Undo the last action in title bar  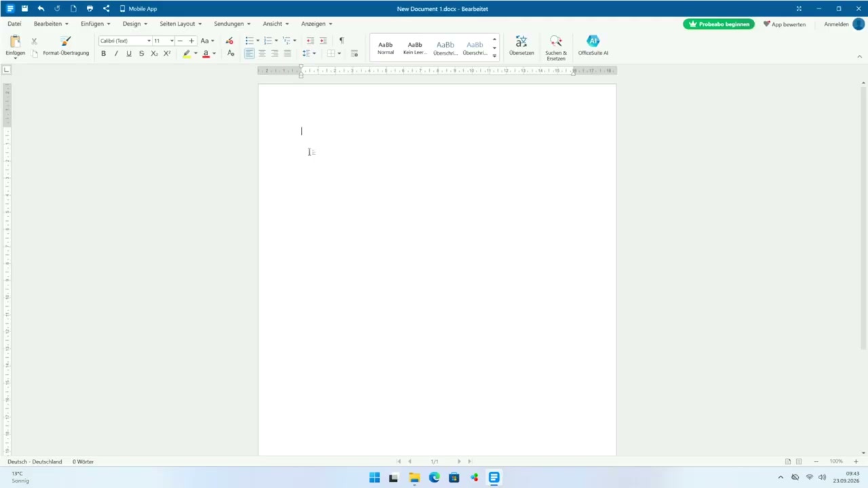point(41,9)
